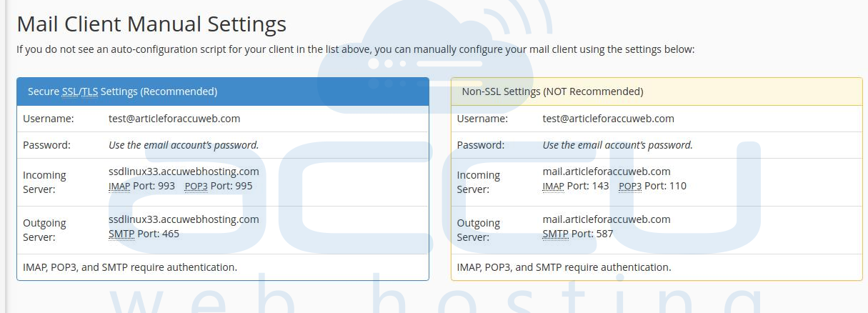Click "IMAP Port: 993" value
The width and height of the screenshot is (868, 313).
[142, 186]
